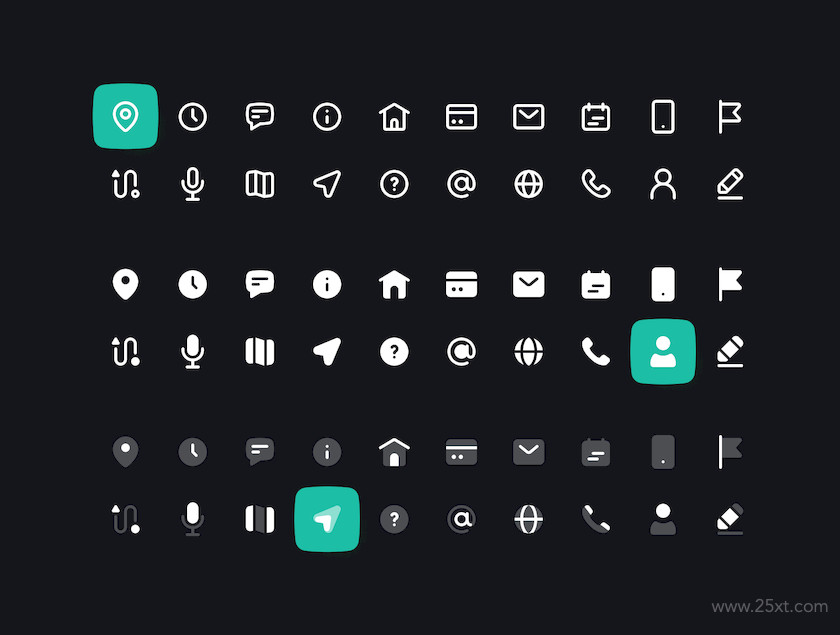840x635 pixels.
Task: Select the gray duotone calendar icon
Action: point(596,452)
